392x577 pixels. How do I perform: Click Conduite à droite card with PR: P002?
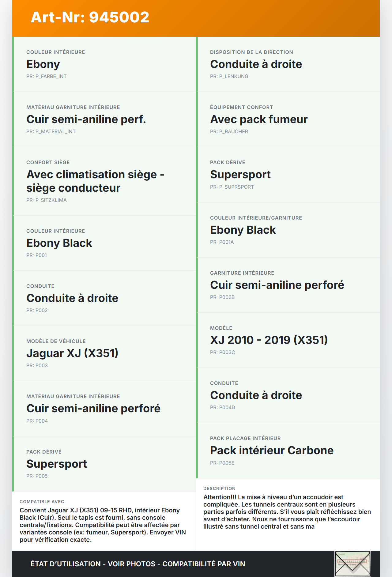[x=104, y=298]
